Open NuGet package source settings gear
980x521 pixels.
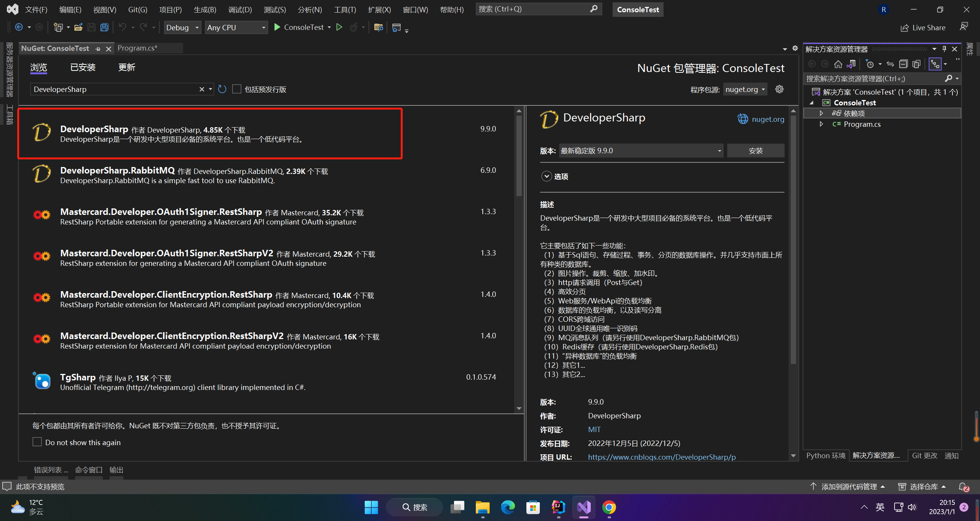click(779, 89)
